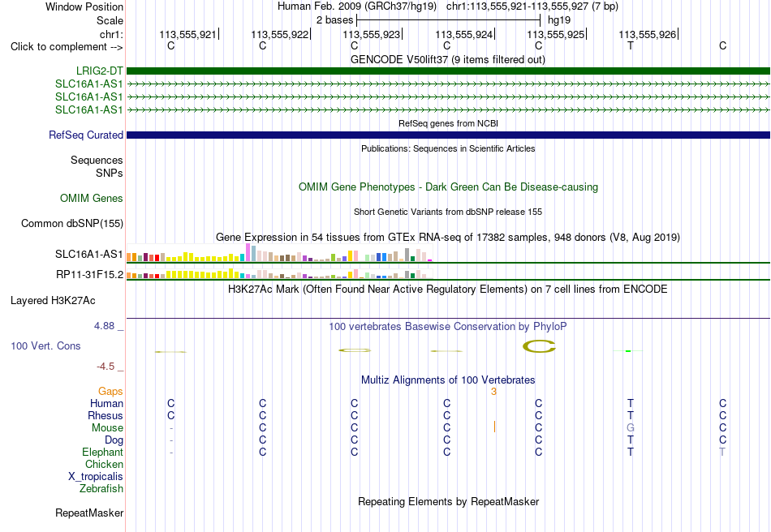
Task: Open 'Repeating Elements by RepeatMasker' title
Action: tap(448, 501)
